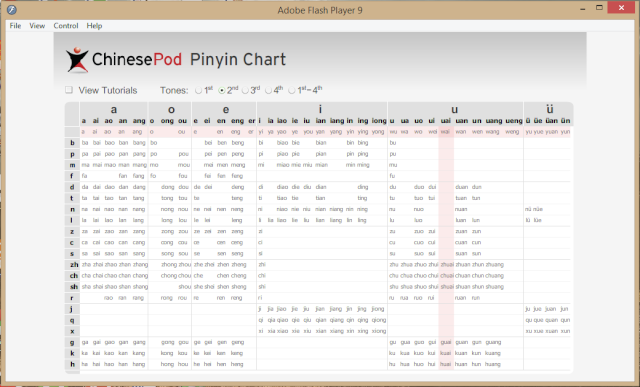Click the 'guai' syllable cell
This screenshot has height=387, width=640.
pyautogui.click(x=446, y=342)
